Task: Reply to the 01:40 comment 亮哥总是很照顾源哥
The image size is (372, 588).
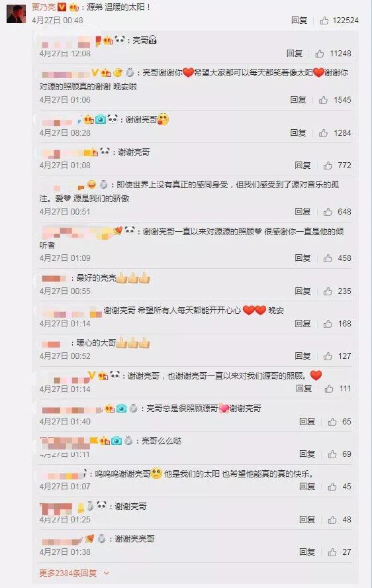Action: (307, 422)
